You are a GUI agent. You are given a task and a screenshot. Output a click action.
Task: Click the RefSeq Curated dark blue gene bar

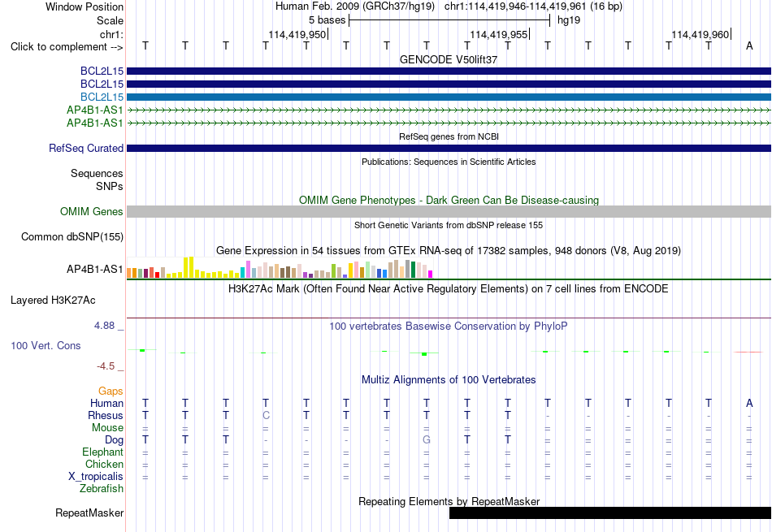tap(449, 148)
